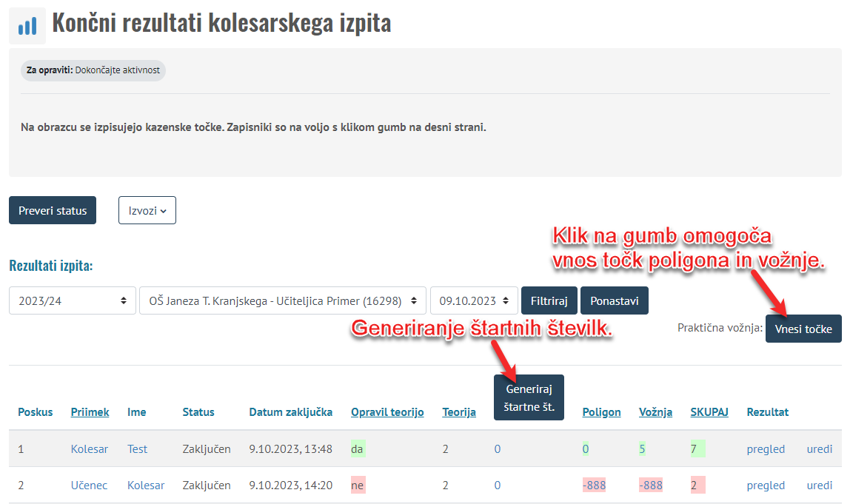Click uredi for the Učenec Kolesar row
850x504 pixels.
pos(819,485)
